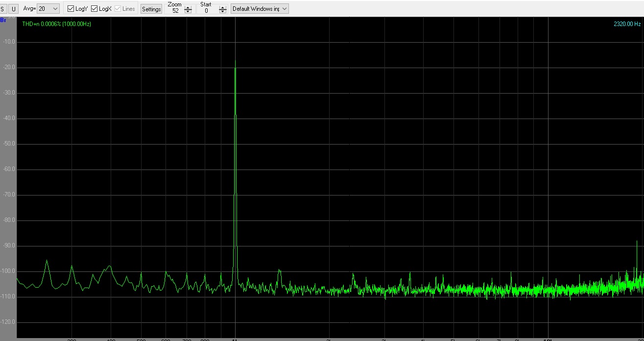Increase the Zoom value with up arrow

pyautogui.click(x=188, y=8)
